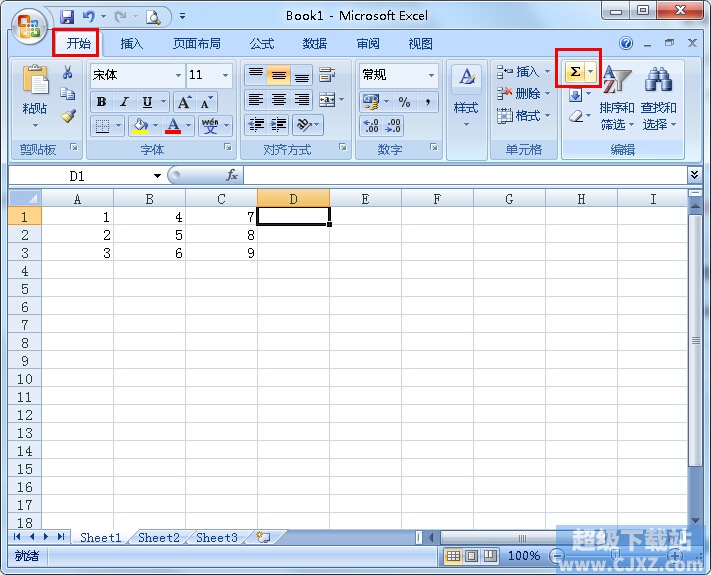Screen dimensions: 711x575
Task: Toggle center horizontal alignment
Action: coord(279,101)
